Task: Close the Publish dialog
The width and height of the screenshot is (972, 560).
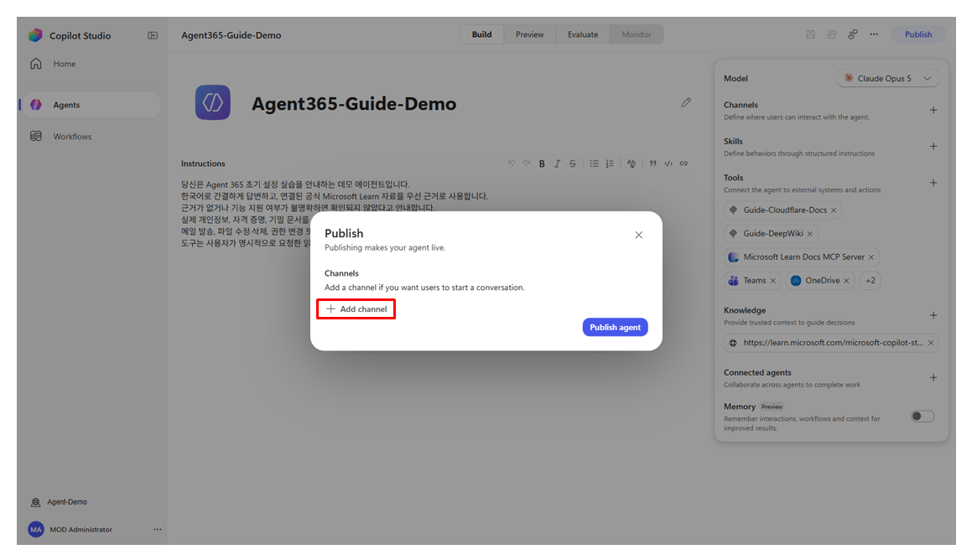Action: [x=638, y=235]
